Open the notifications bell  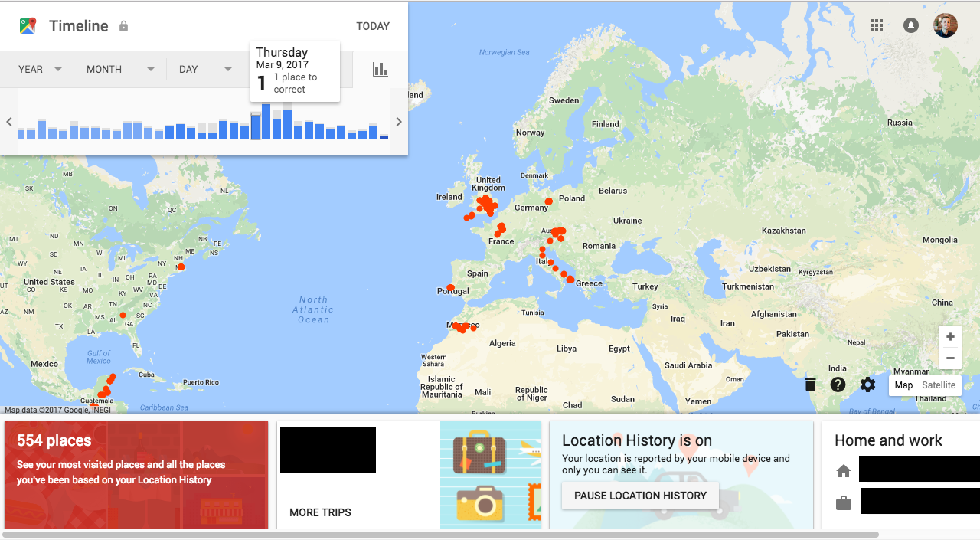[911, 25]
